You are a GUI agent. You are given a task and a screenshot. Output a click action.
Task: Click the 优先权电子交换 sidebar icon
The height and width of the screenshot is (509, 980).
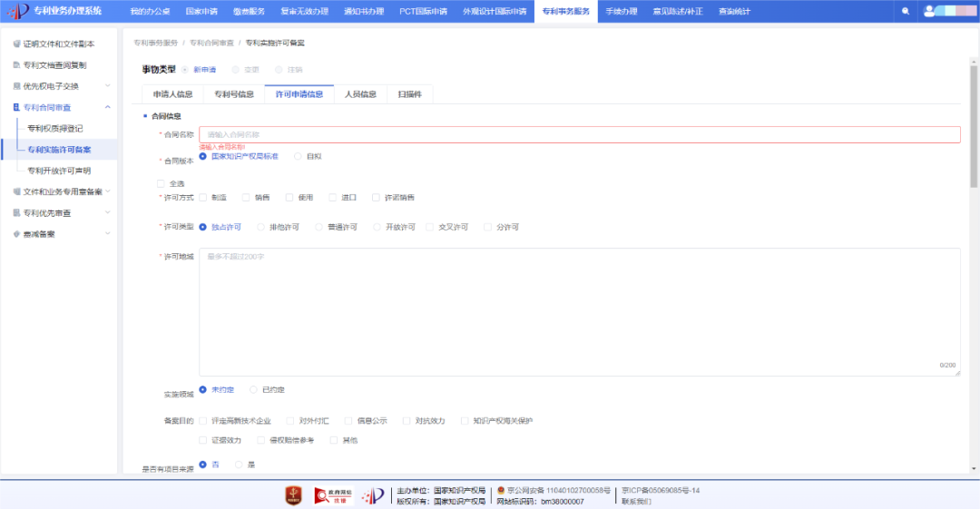click(x=17, y=86)
